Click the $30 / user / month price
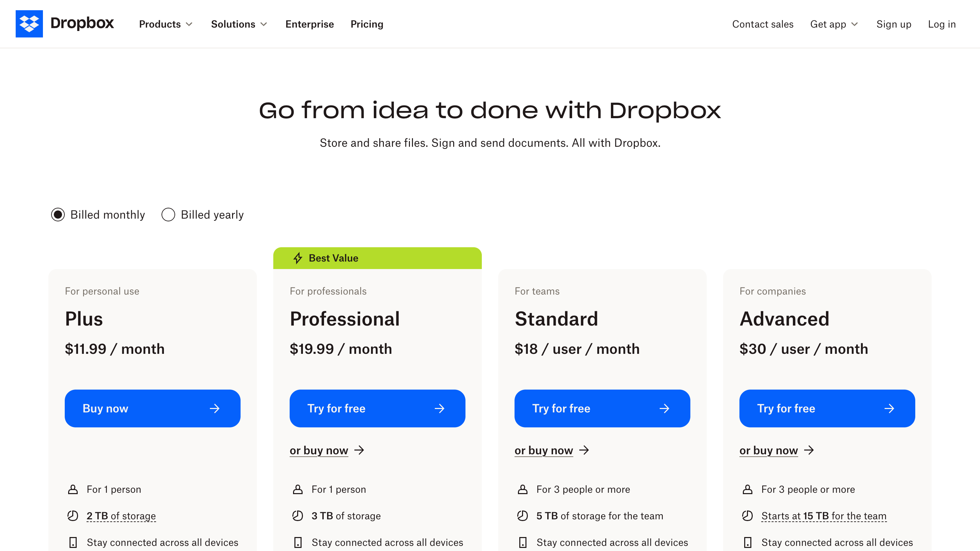 pos(803,349)
